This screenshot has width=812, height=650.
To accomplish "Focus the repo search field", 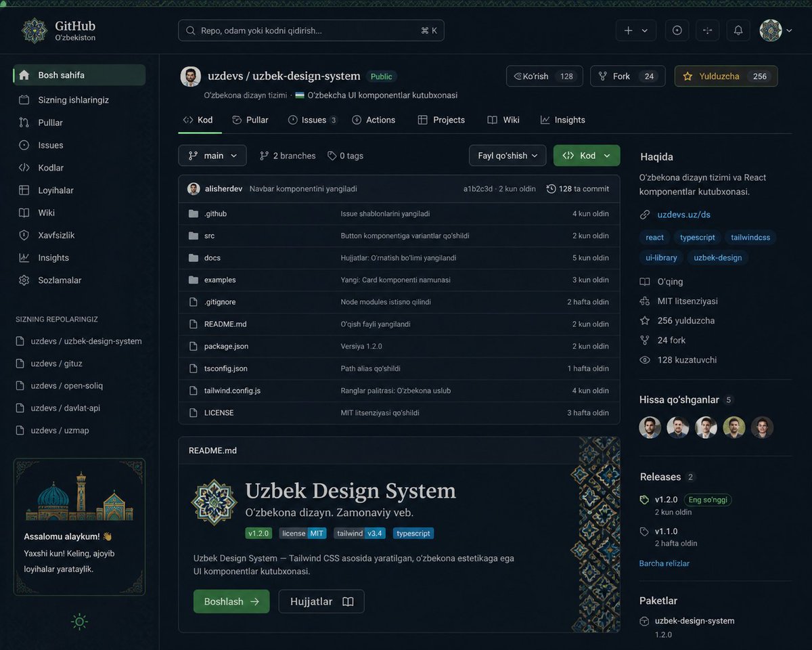I will (x=311, y=30).
